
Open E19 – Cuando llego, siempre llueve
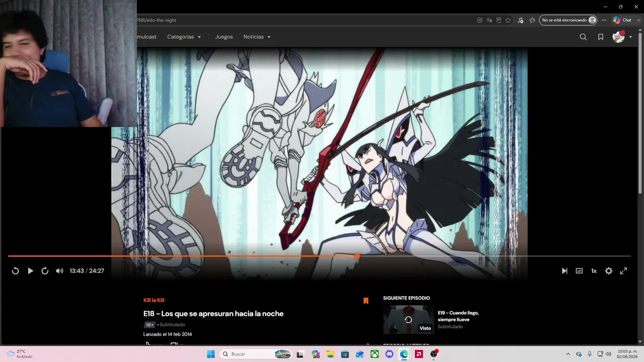(x=458, y=316)
